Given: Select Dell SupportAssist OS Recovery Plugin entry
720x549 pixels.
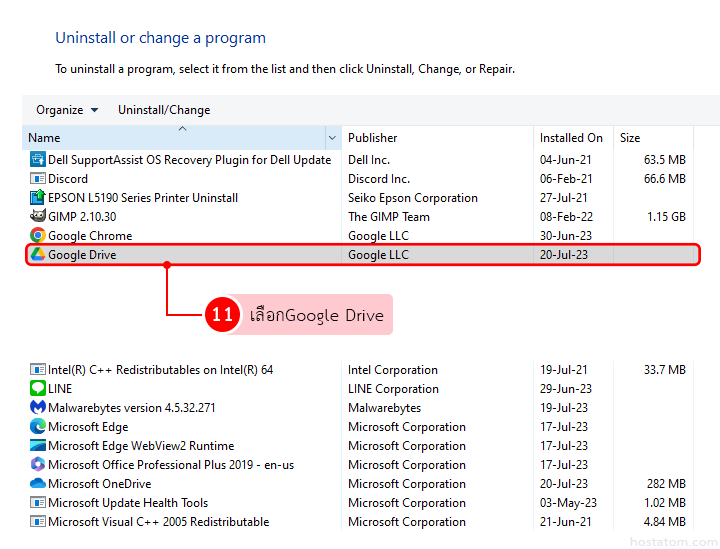Looking at the screenshot, I should pos(190,160).
